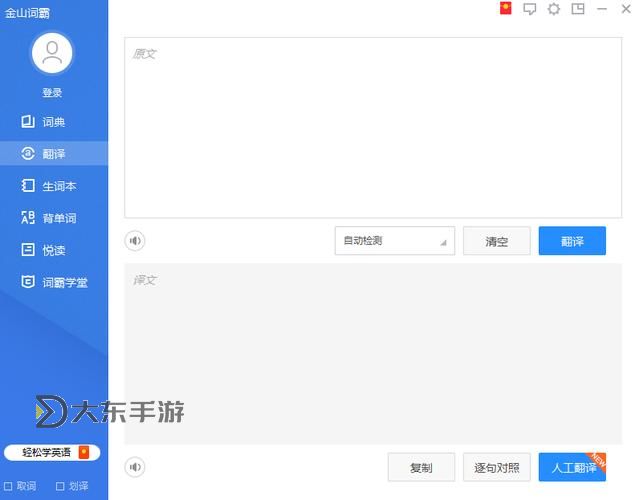Switch to mini window mode icon
This screenshot has width=635, height=500.
[578, 9]
